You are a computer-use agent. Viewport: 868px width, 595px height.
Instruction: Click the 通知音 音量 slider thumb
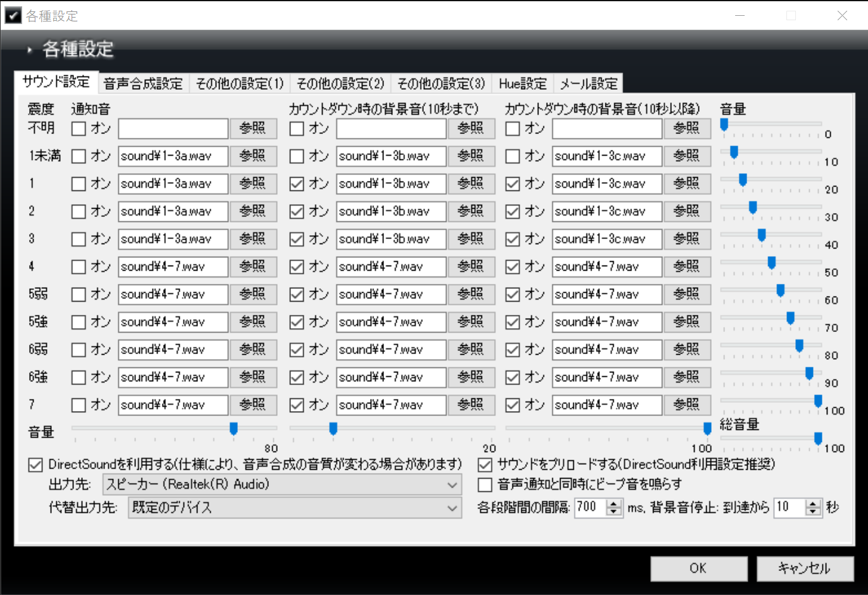point(233,429)
